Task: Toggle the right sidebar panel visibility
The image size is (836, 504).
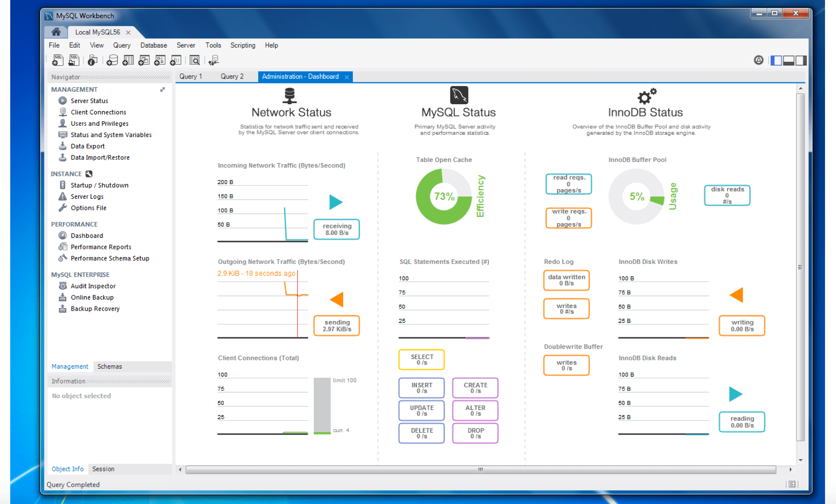Action: tap(801, 60)
